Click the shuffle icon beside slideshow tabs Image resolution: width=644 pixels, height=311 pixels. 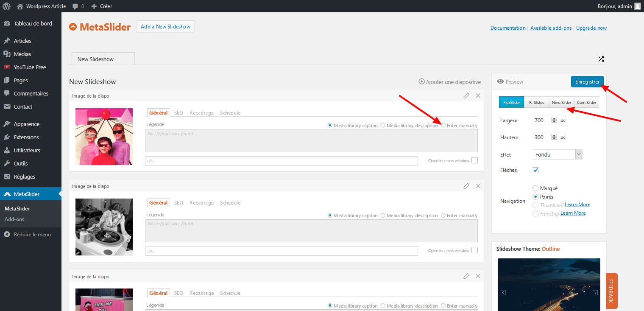point(601,59)
